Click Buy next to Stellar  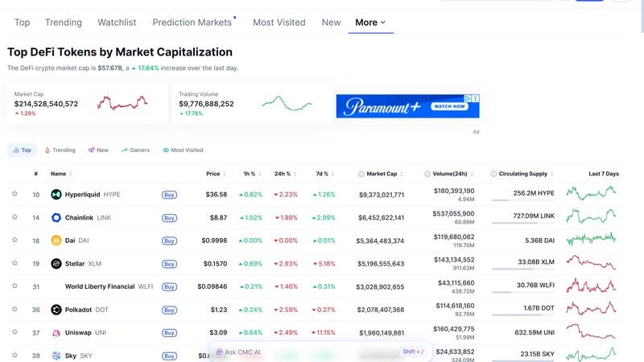(x=169, y=264)
